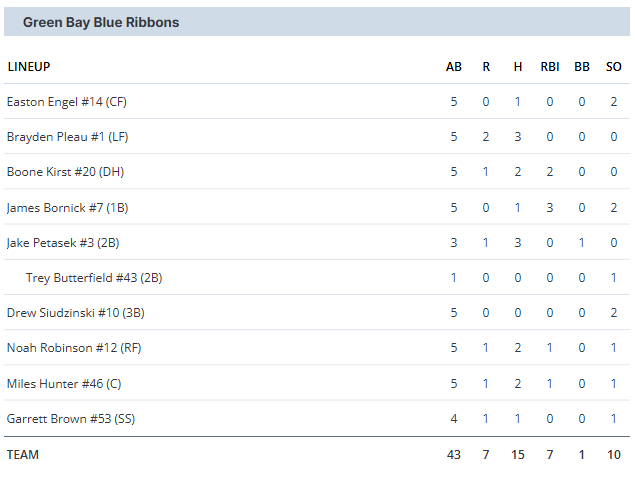
Task: Open Jake Petasek #3 (2B) player
Action: coord(63,243)
